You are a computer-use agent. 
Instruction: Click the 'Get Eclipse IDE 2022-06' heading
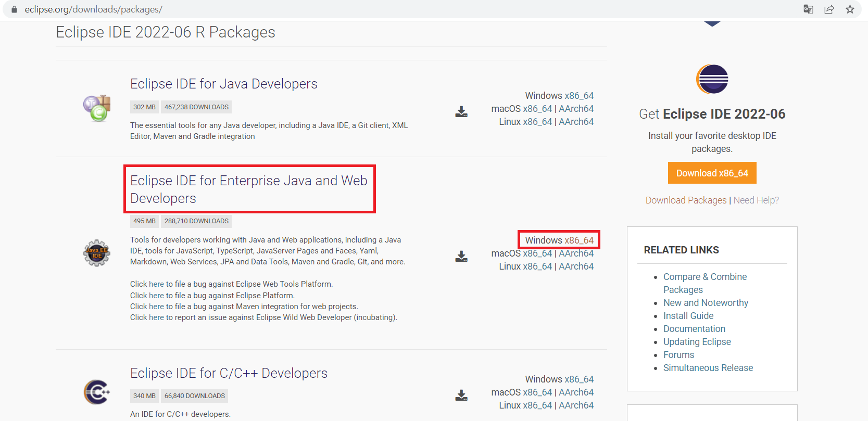pyautogui.click(x=712, y=114)
